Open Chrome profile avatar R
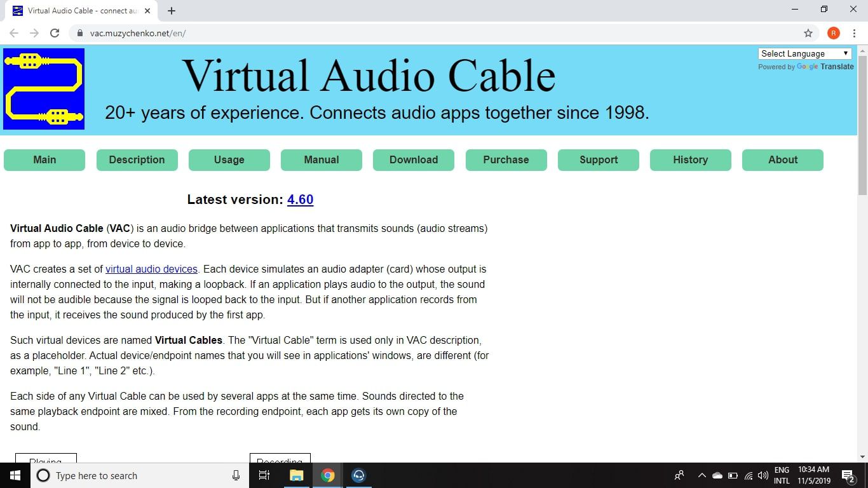 (833, 33)
